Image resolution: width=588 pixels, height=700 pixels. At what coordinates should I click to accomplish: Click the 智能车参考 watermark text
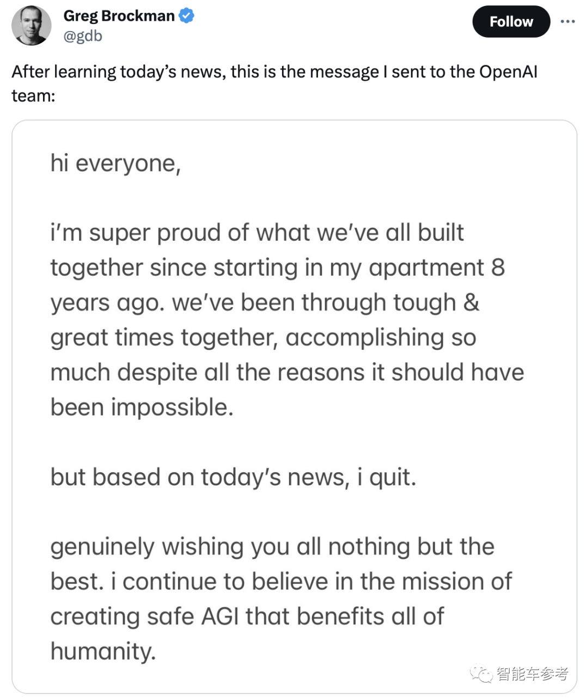coord(532,674)
